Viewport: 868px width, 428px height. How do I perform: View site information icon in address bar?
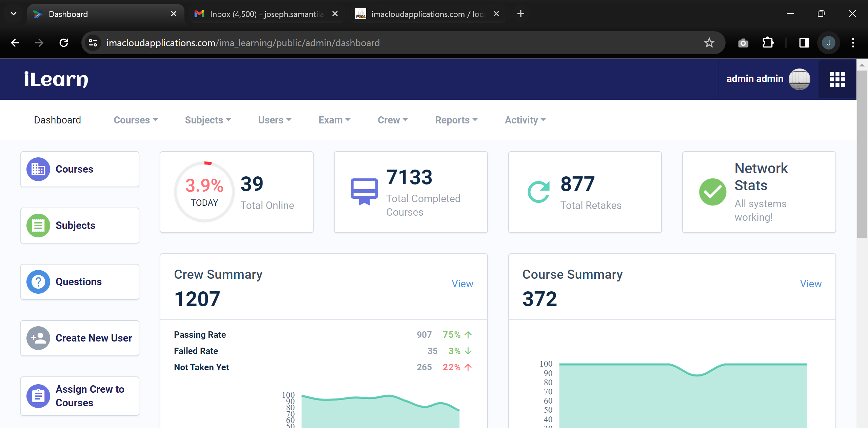tap(93, 43)
